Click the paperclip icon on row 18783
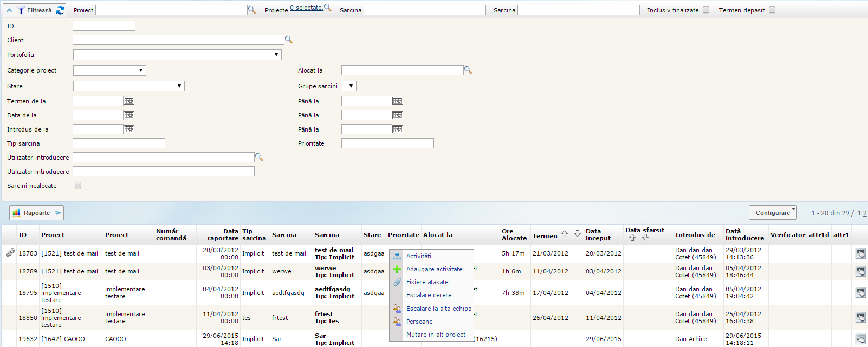Viewport: 868px width, 347px height. pos(10,253)
